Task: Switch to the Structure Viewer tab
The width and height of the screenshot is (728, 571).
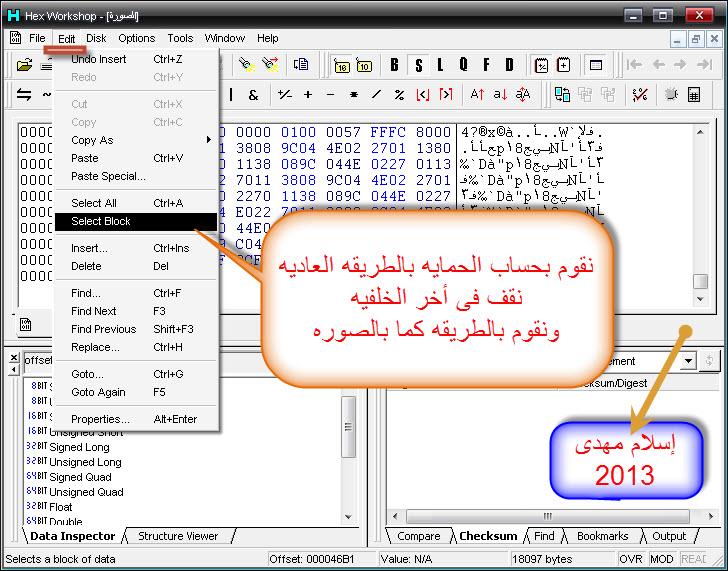Action: pos(178,536)
